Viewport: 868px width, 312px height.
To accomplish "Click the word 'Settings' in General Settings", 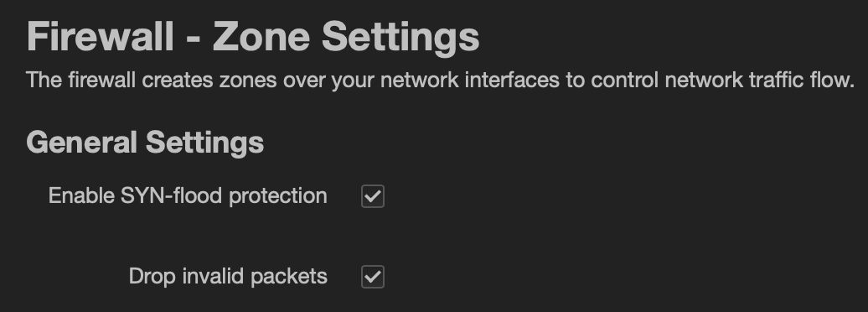I will (x=204, y=143).
